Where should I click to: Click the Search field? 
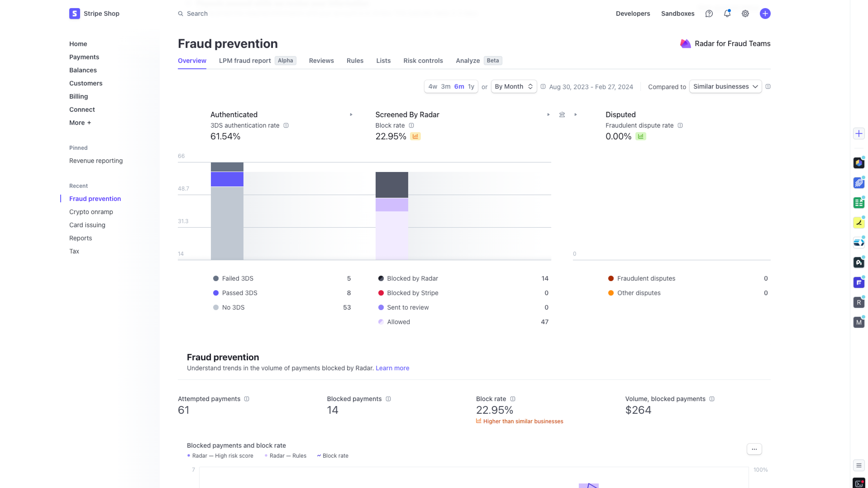point(197,14)
